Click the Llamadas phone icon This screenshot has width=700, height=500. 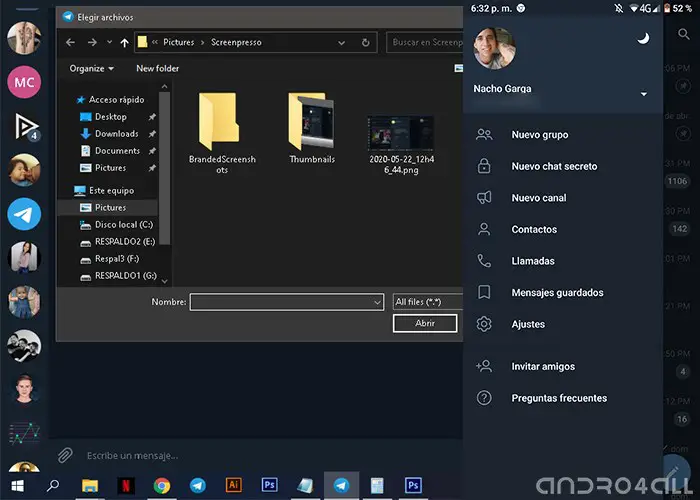[x=484, y=261]
